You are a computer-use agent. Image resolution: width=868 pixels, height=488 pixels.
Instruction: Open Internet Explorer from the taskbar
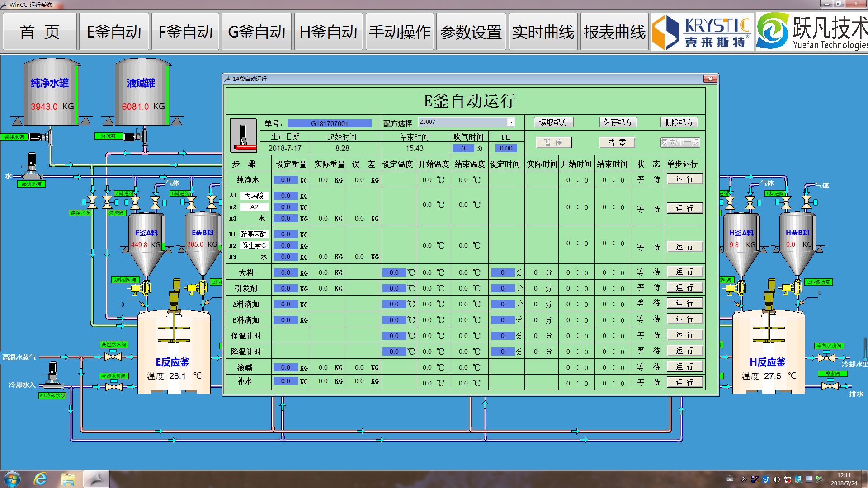pos(40,479)
